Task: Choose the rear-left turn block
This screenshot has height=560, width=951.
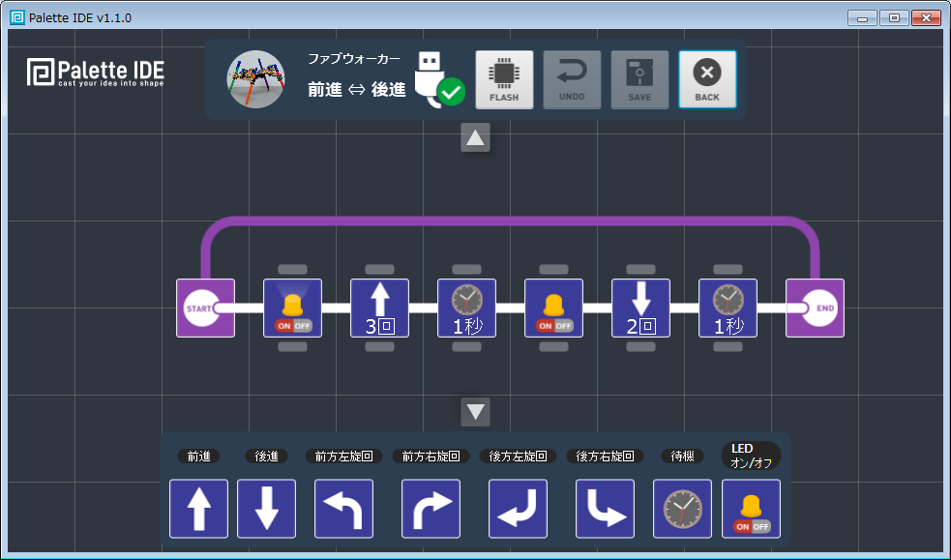Action: coord(518,509)
